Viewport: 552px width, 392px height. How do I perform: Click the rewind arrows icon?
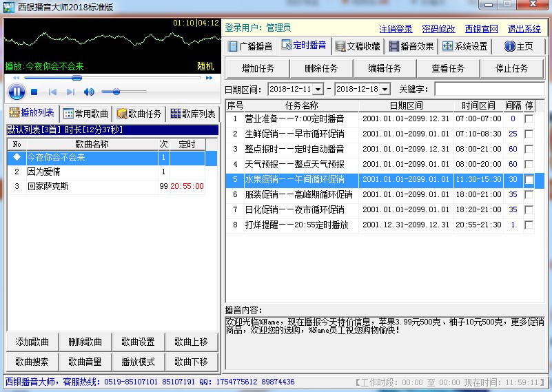pos(16,78)
